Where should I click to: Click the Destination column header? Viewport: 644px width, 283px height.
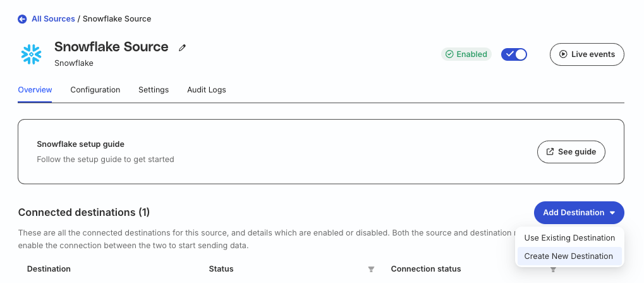pos(49,269)
